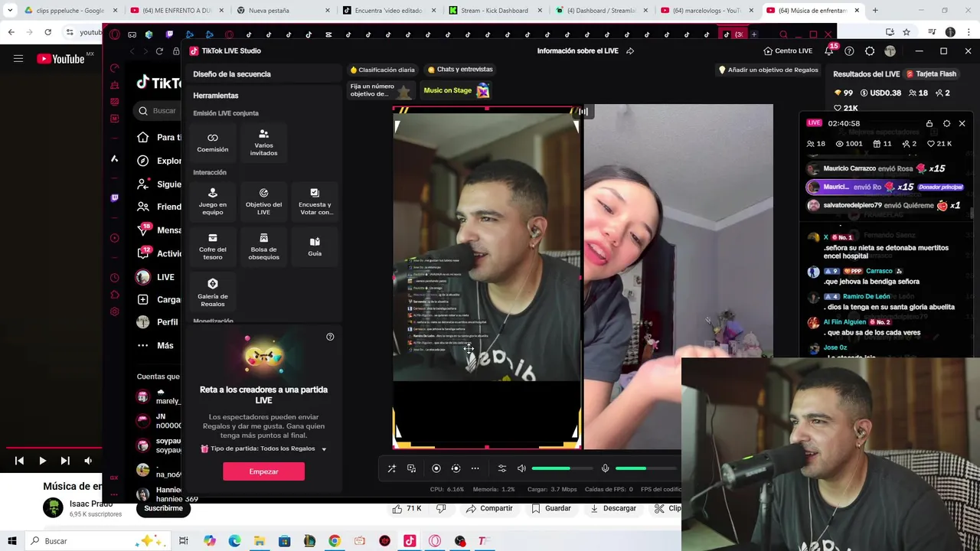Mute the microphone icon
This screenshot has width=980, height=551.
[x=605, y=468]
